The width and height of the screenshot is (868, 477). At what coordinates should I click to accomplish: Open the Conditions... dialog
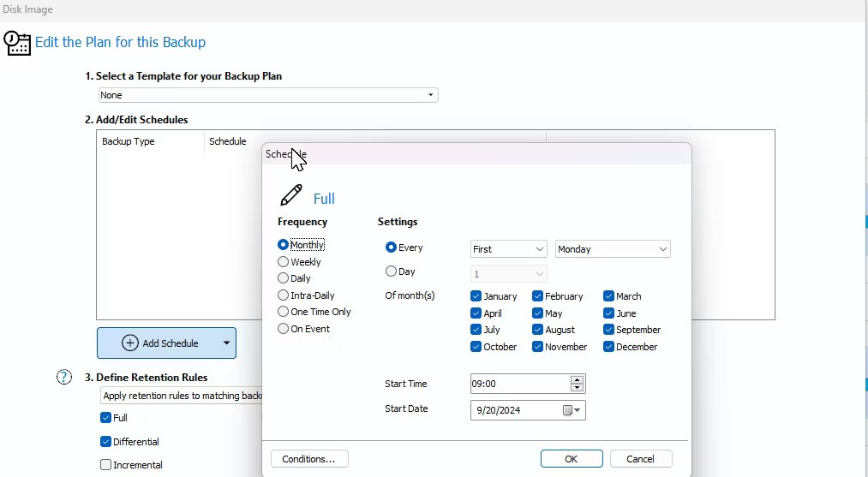click(308, 459)
